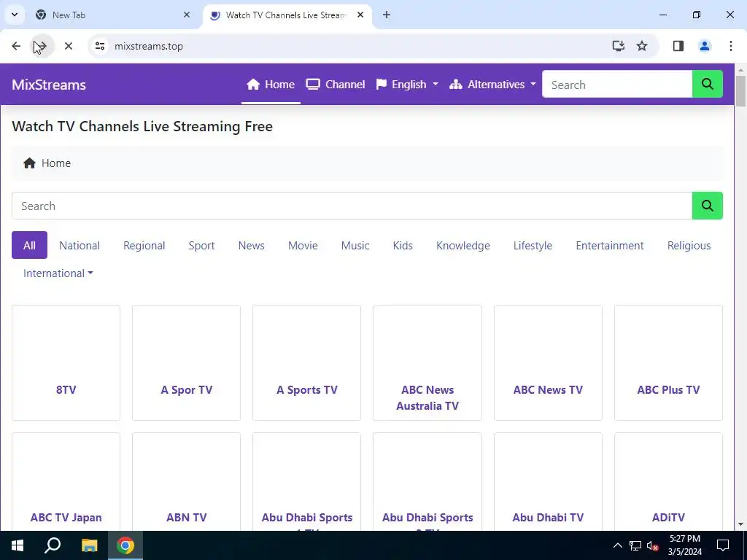
Task: Filter channels by News
Action: point(252,245)
